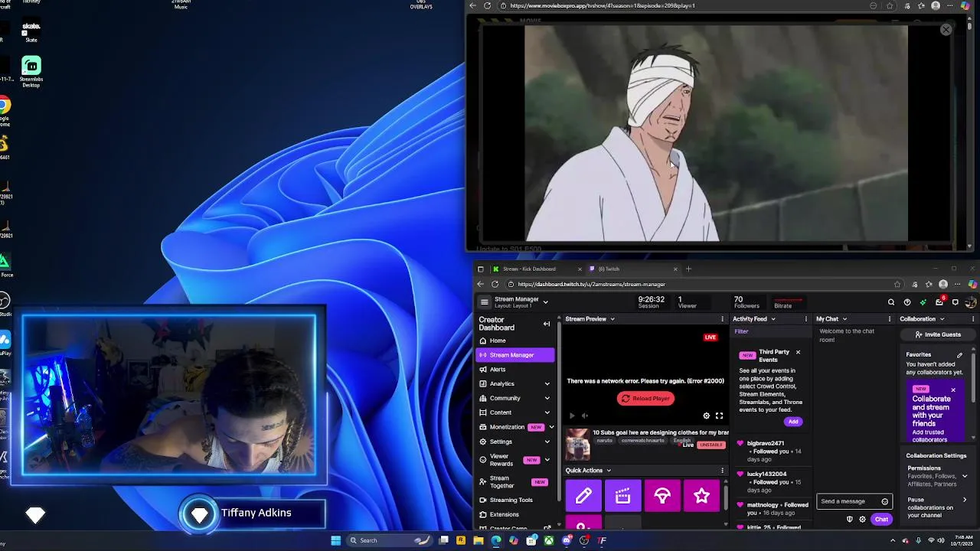Select the lucky1432004 follow event
The image size is (980, 551).
point(770,482)
